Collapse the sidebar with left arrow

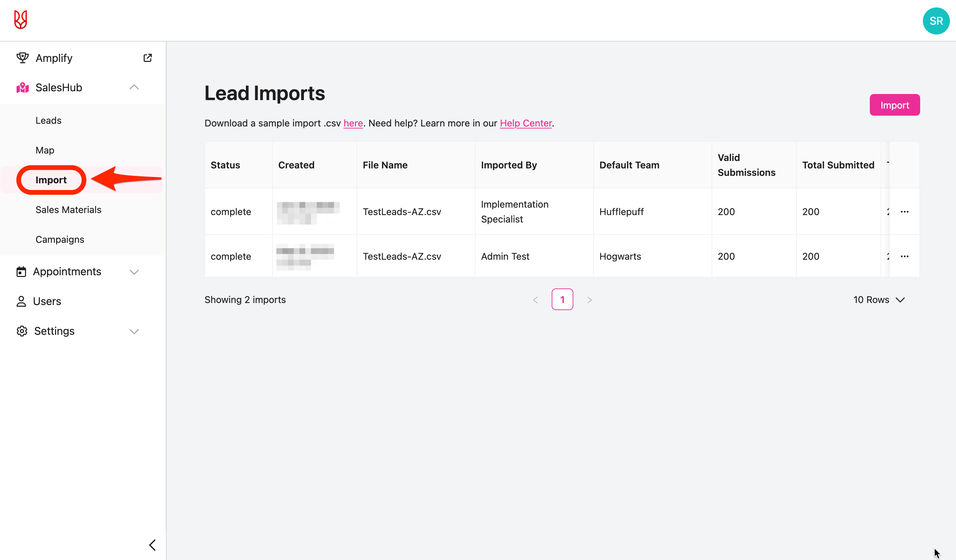(152, 545)
